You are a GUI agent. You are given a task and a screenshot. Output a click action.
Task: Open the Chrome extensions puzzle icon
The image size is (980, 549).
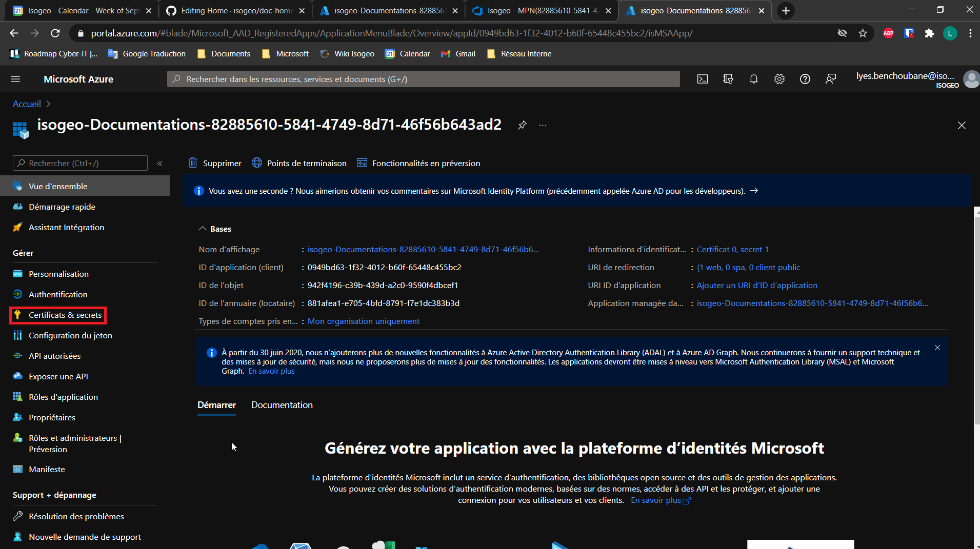[929, 33]
